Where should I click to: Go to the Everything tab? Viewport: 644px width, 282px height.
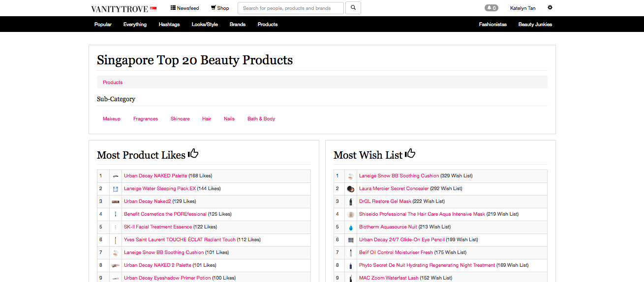click(x=135, y=24)
